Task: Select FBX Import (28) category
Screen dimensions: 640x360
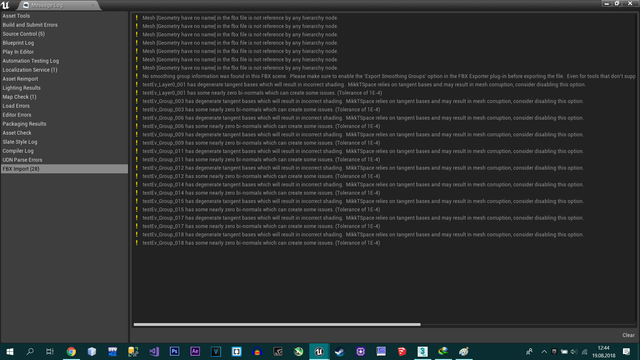Action: [x=64, y=169]
